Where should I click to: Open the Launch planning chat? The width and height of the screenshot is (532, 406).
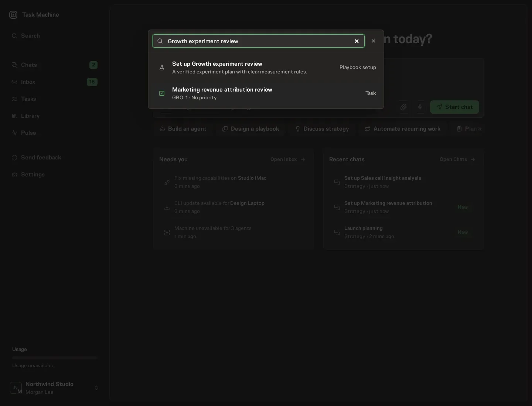pyautogui.click(x=403, y=233)
